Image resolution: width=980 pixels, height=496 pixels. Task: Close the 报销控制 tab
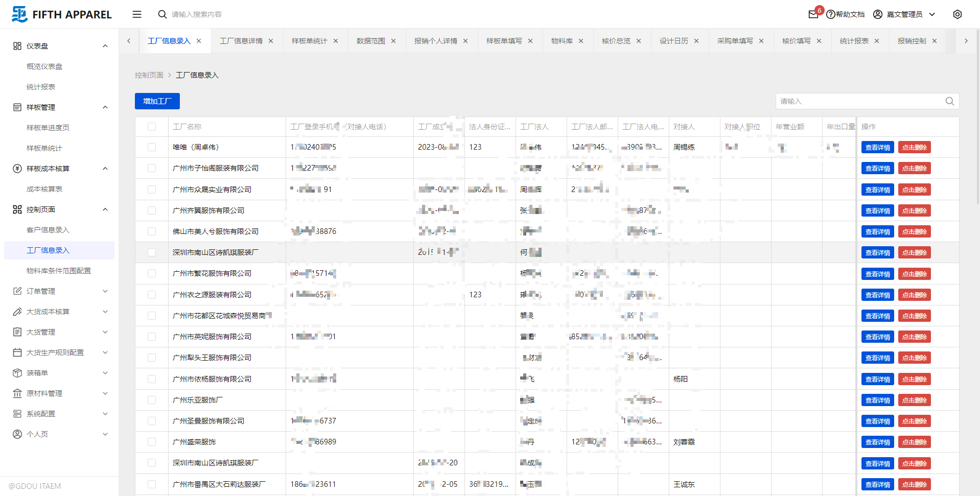click(935, 41)
